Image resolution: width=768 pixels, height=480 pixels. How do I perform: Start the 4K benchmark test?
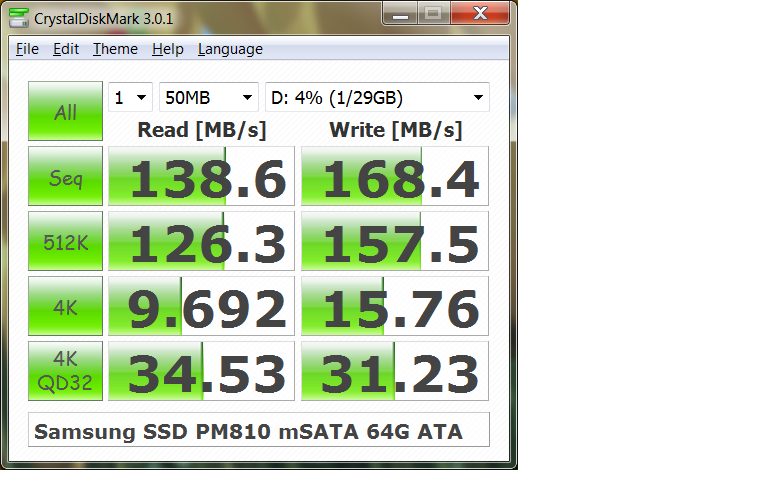[65, 306]
